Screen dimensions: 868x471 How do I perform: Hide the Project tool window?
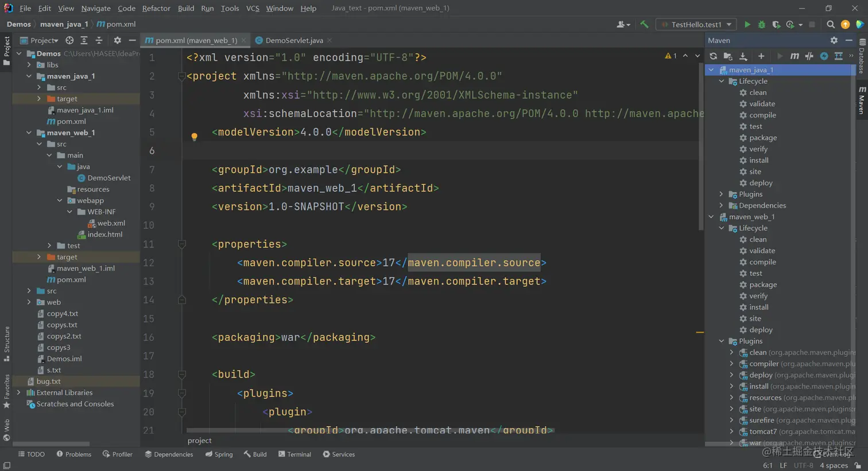pyautogui.click(x=132, y=41)
